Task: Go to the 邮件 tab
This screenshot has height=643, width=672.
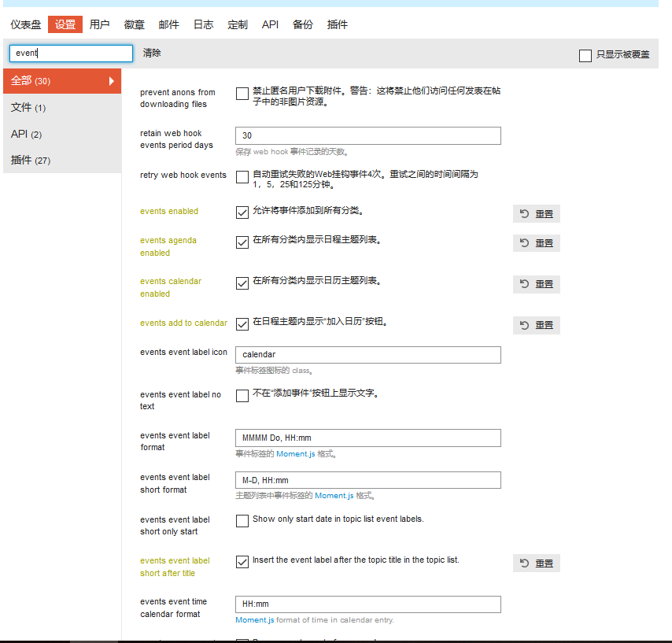Action: (169, 24)
